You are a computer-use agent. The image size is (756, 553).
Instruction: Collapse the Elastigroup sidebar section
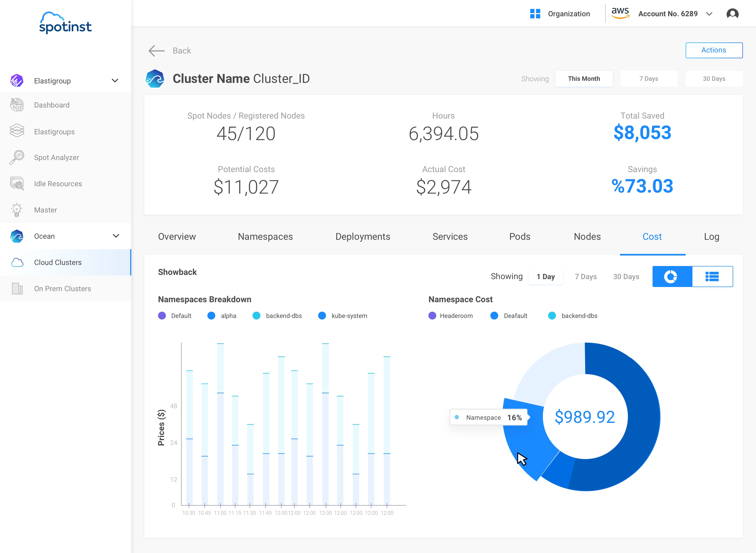click(x=115, y=81)
